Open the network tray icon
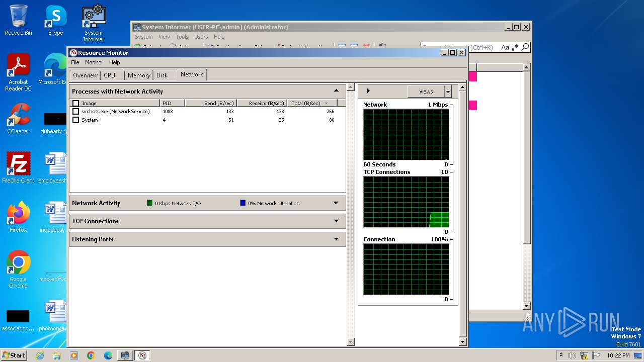The height and width of the screenshot is (362, 644). point(584,355)
